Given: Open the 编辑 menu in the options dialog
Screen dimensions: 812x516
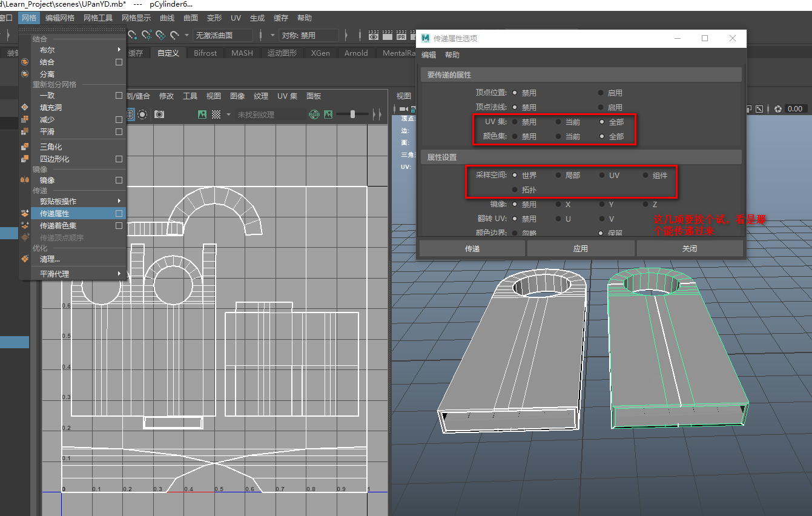Looking at the screenshot, I should pos(429,55).
